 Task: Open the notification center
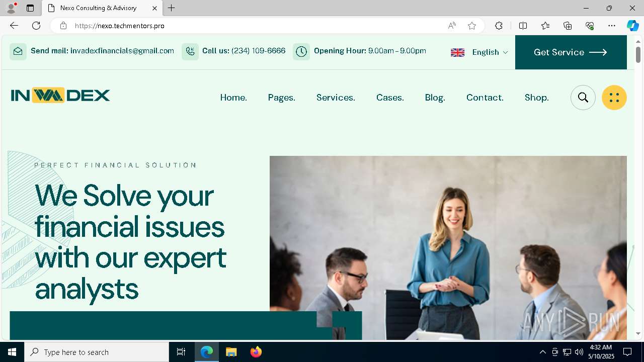click(627, 352)
